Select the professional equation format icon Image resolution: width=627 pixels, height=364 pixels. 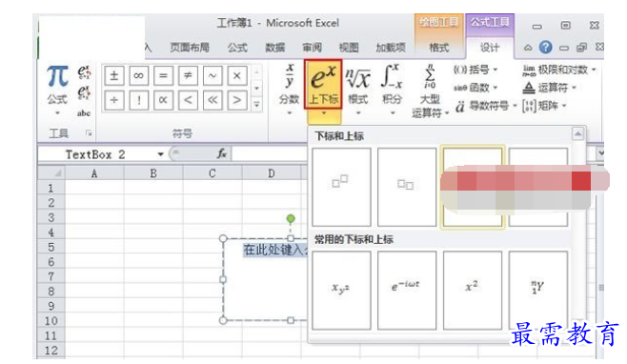coord(84,72)
